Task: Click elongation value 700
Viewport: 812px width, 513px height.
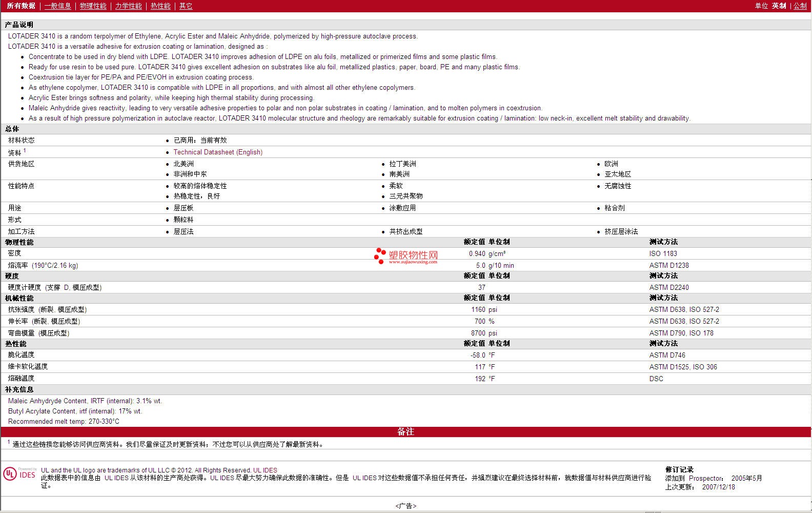Action: (x=480, y=321)
